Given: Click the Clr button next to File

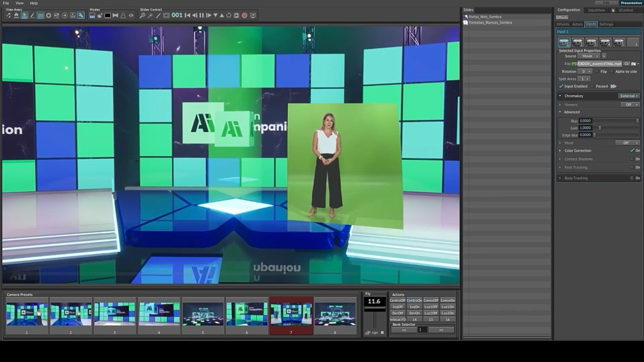Looking at the screenshot, I should tap(627, 64).
